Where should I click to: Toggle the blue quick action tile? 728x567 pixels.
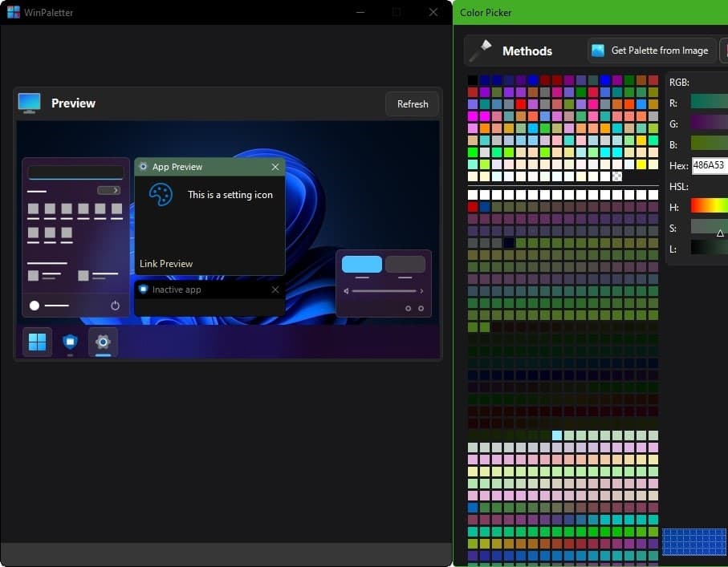coord(362,265)
